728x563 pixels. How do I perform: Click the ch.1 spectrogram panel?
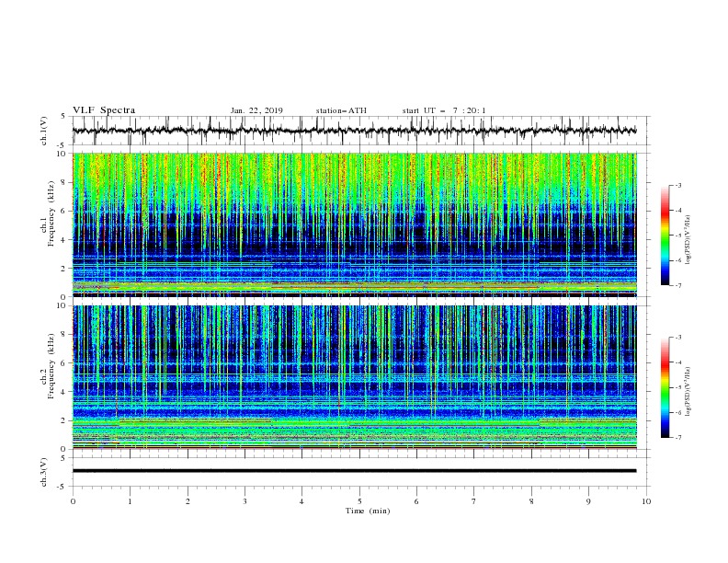[x=354, y=224]
